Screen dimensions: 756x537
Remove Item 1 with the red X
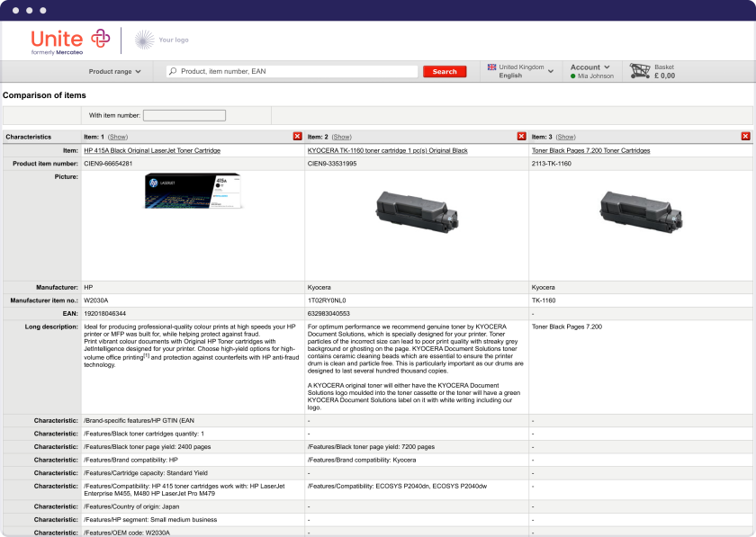pos(298,137)
